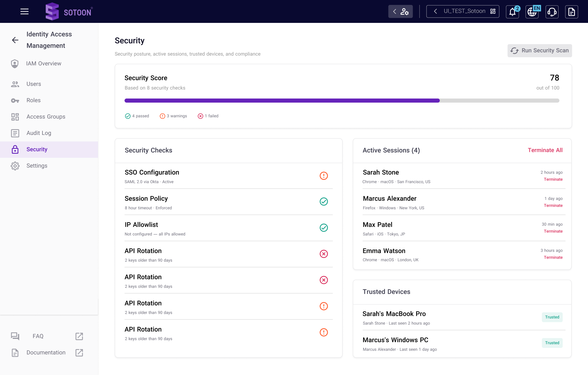Terminate Marcus Alexander's session

click(553, 205)
